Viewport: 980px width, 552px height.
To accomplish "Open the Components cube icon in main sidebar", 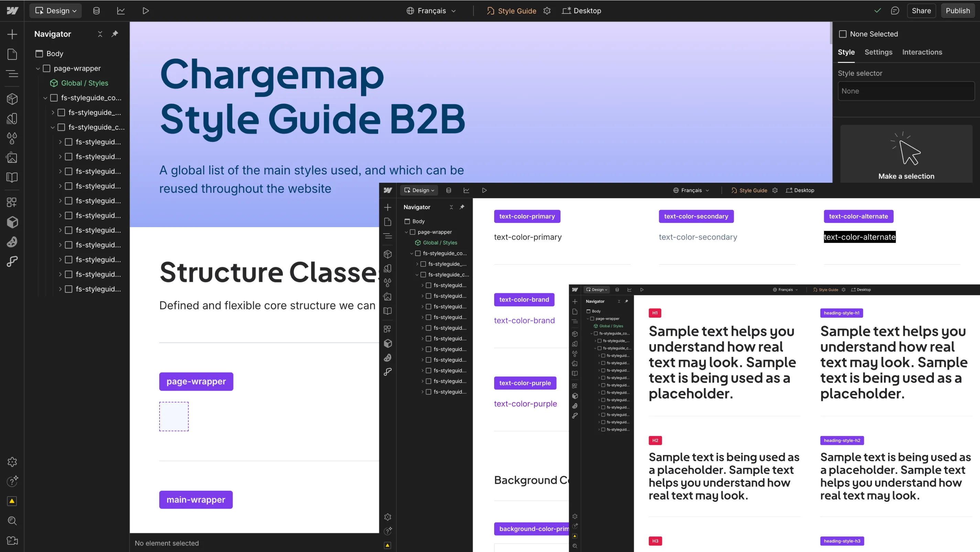I will tap(12, 99).
